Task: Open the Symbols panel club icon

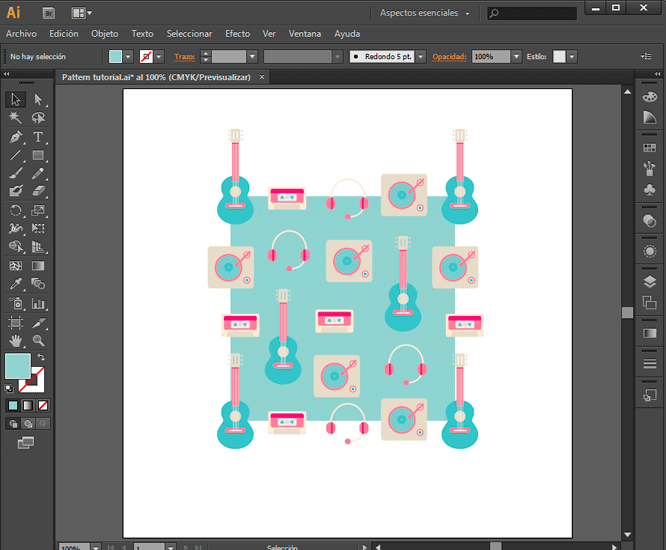Action: point(649,189)
